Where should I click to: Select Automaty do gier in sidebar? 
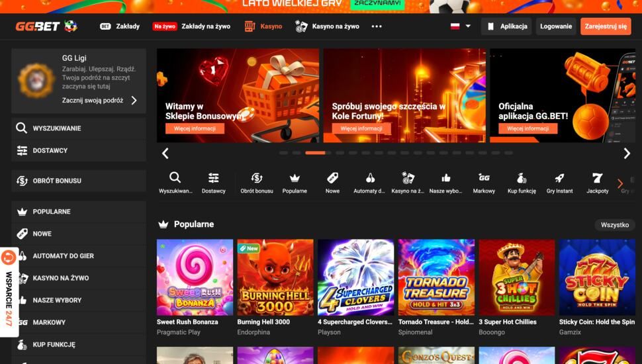point(79,256)
